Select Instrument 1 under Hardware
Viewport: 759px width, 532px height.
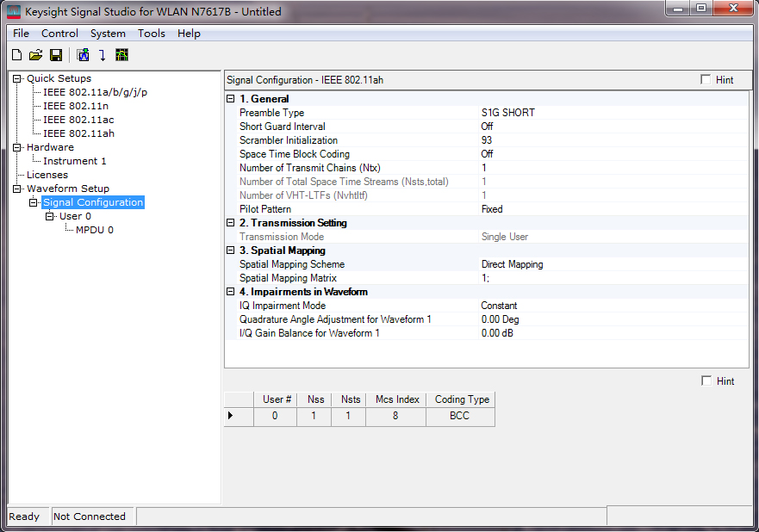pos(75,161)
